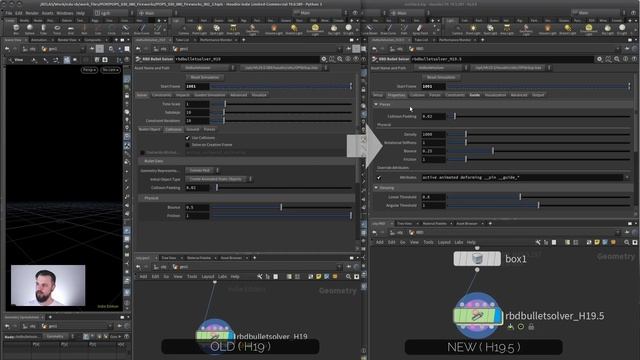Click Reset Simulation button in H19.5 panel
Screen dimensions: 640x360
pyautogui.click(x=441, y=77)
